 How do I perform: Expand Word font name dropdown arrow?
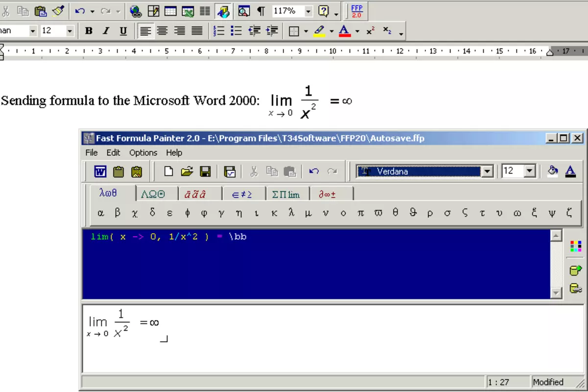33,31
